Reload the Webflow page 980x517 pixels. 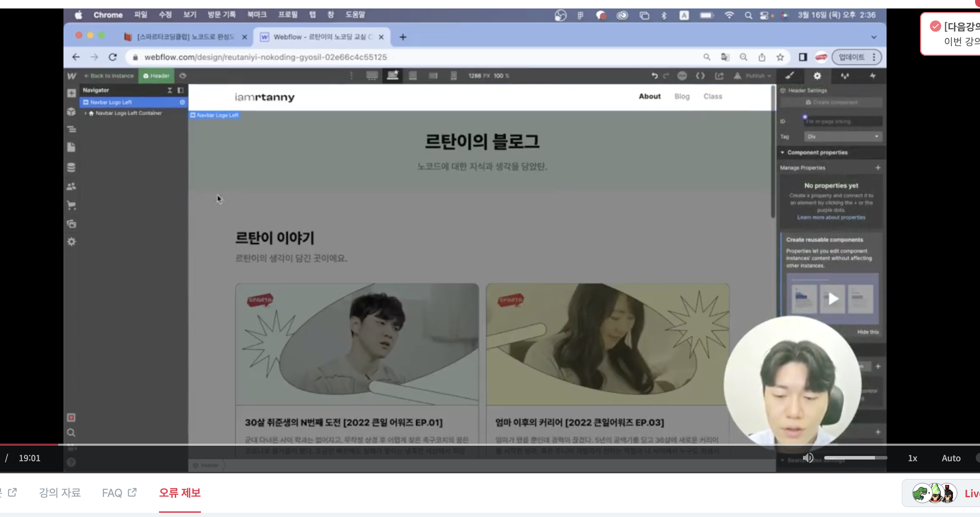click(x=112, y=57)
